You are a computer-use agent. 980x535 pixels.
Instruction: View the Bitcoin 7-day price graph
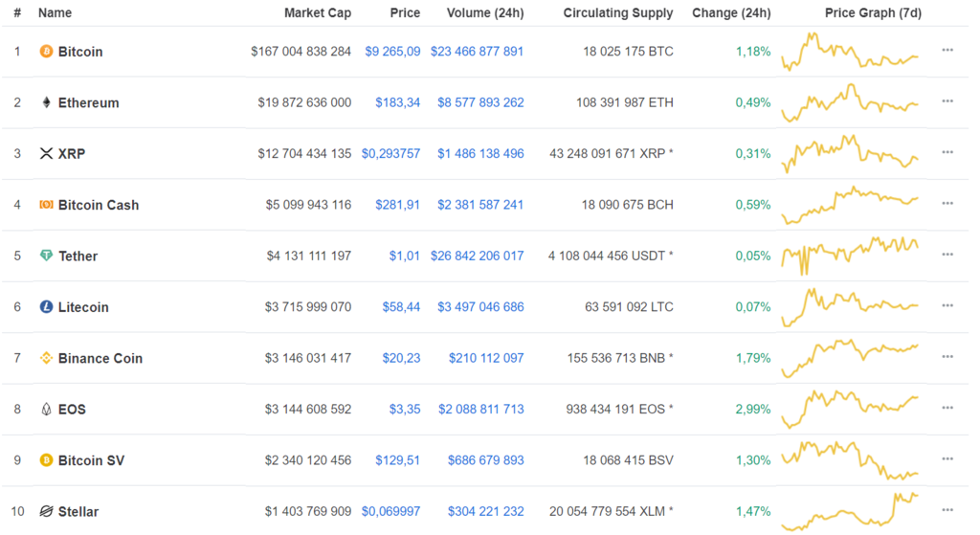(850, 52)
